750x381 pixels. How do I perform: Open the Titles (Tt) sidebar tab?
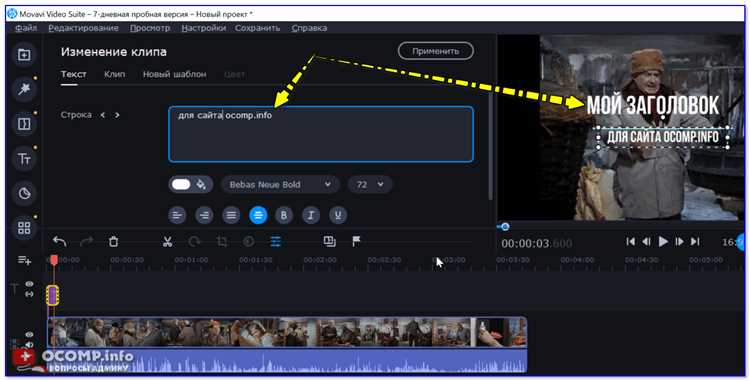[x=24, y=159]
